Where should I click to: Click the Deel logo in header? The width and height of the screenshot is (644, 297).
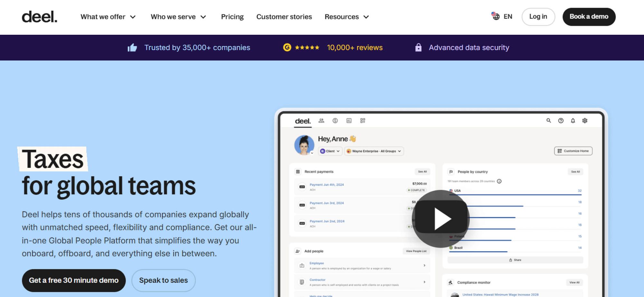click(39, 17)
